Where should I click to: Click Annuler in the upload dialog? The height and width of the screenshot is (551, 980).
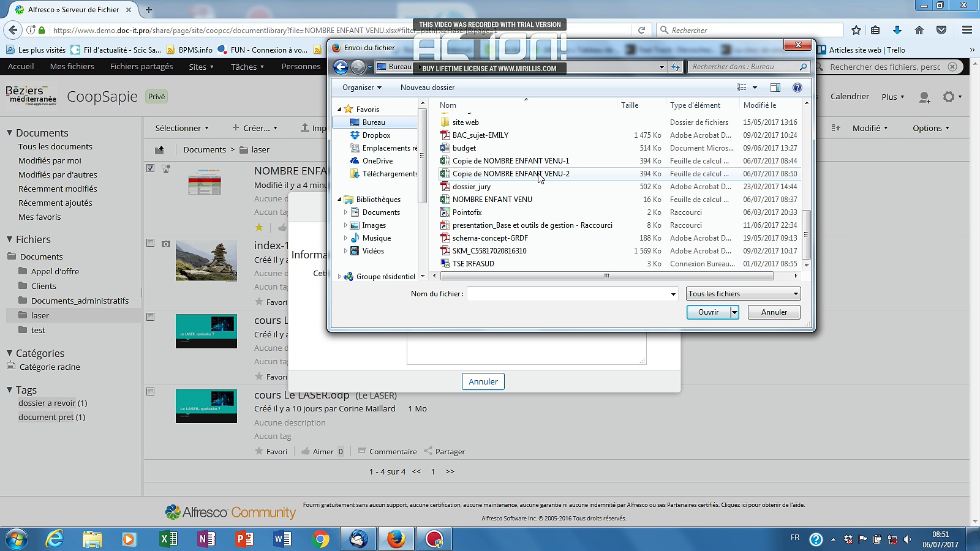(483, 381)
